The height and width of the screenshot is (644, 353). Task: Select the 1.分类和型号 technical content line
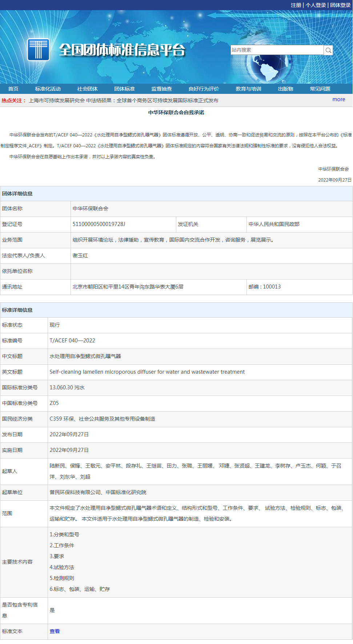(64, 534)
